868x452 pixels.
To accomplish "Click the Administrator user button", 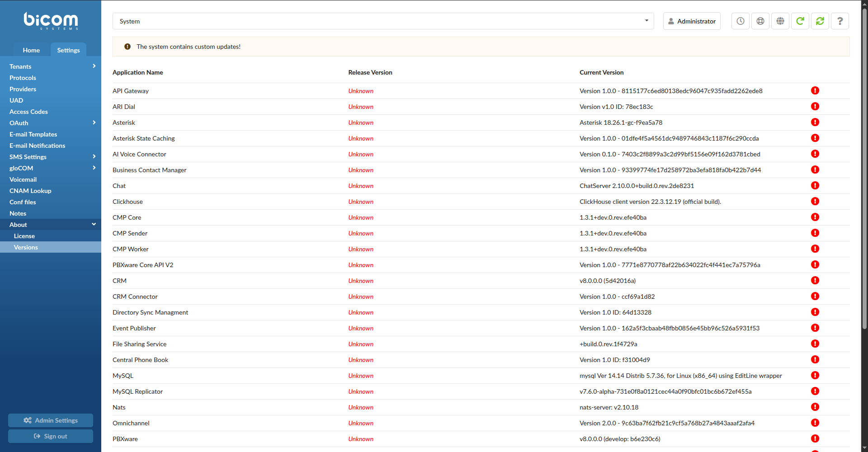I will tap(692, 21).
